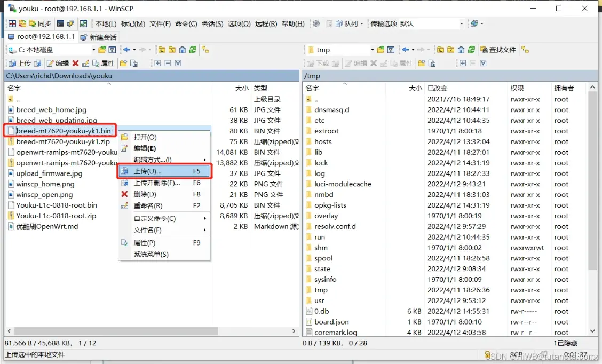Open the C: 本地磁盘 drive dropdown
Viewport: 602px width, 364px height.
(93, 50)
